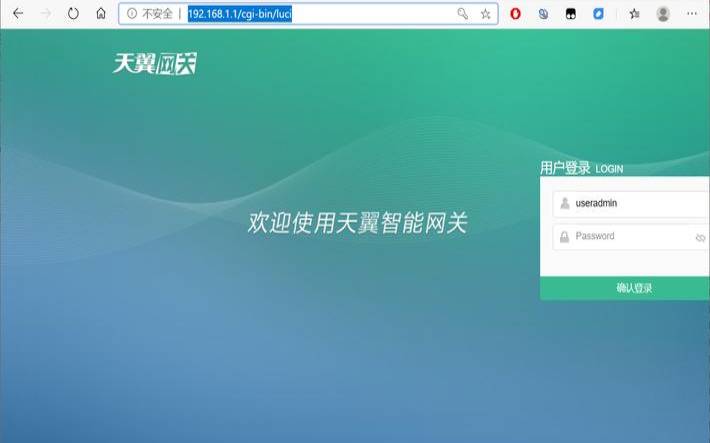
Task: Click the 天翼网关 logo
Action: [154, 63]
